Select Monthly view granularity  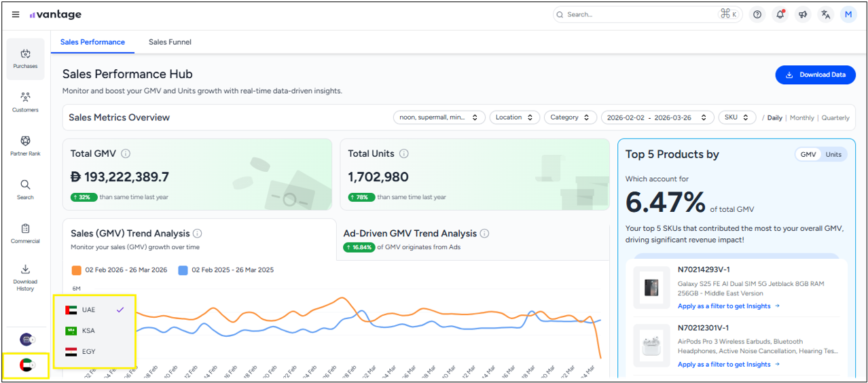(x=801, y=118)
